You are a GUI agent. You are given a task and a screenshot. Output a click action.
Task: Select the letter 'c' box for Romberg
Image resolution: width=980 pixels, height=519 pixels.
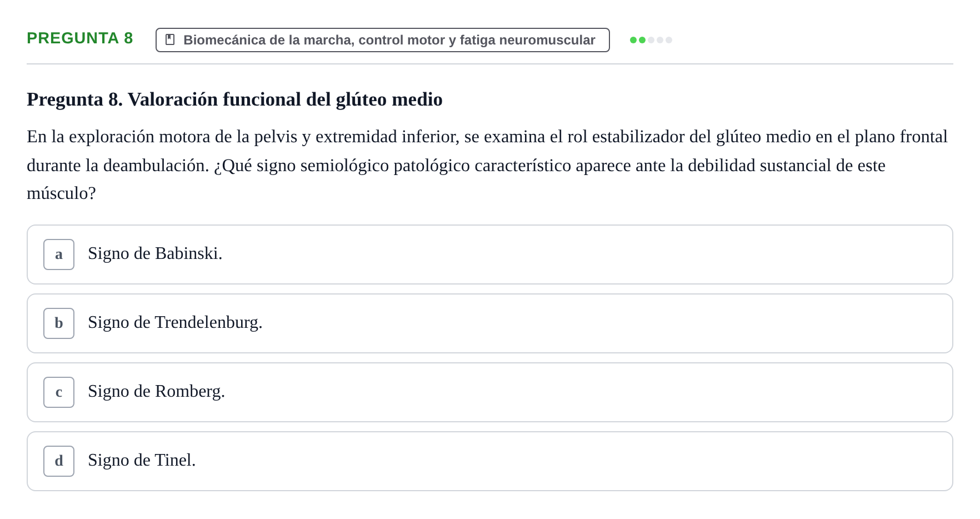click(59, 392)
